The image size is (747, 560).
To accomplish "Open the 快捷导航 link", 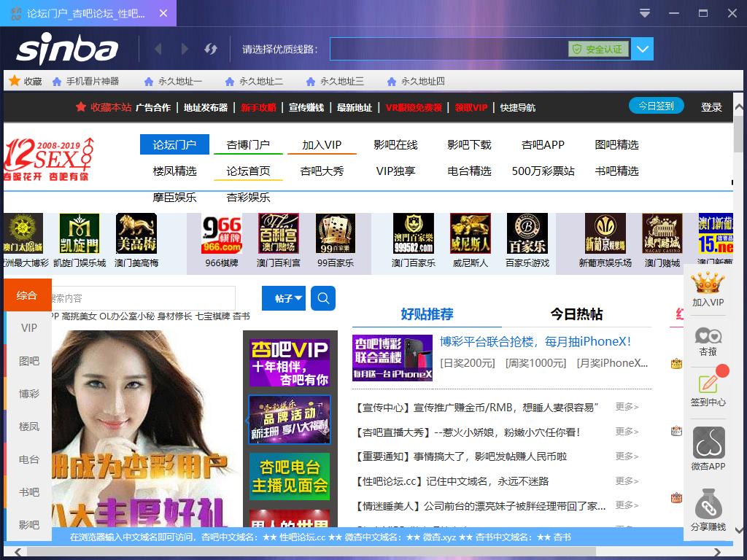I will pyautogui.click(x=518, y=108).
